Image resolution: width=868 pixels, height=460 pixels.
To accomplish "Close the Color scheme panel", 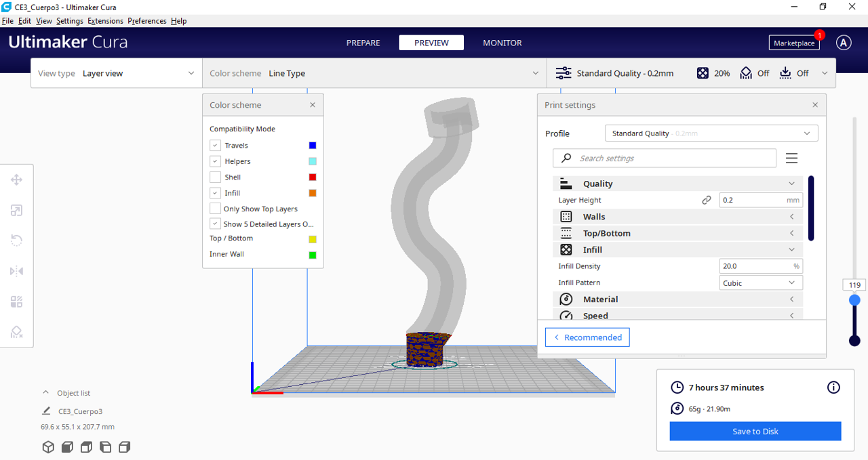I will [313, 105].
